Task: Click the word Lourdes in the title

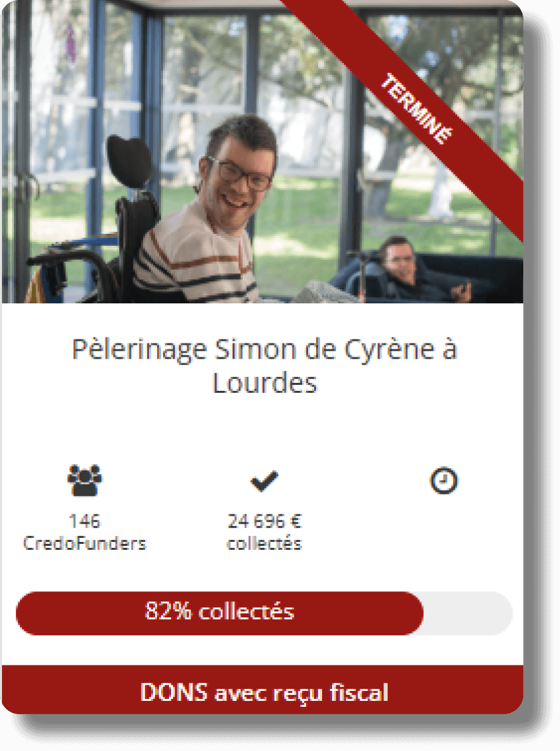Action: point(265,383)
